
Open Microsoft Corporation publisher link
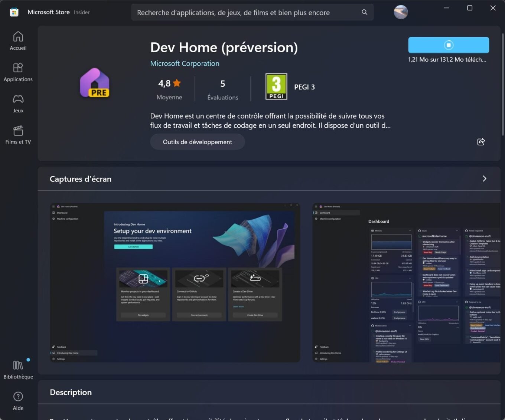pos(185,63)
